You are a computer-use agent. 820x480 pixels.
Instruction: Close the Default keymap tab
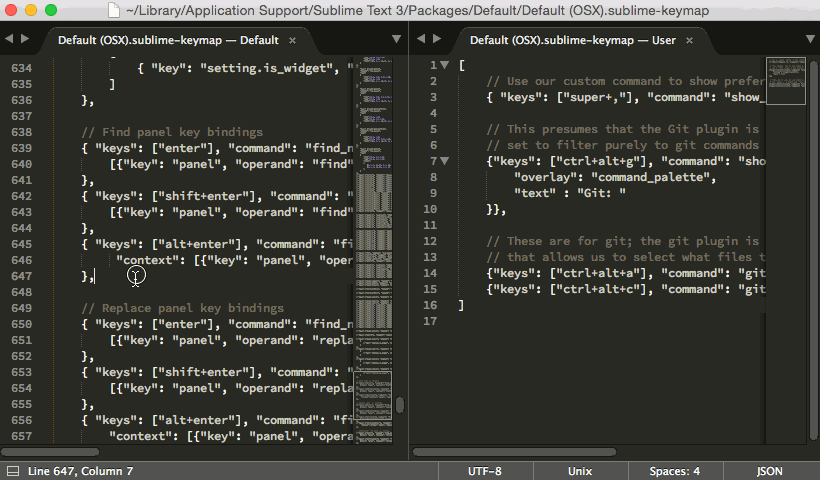click(292, 40)
